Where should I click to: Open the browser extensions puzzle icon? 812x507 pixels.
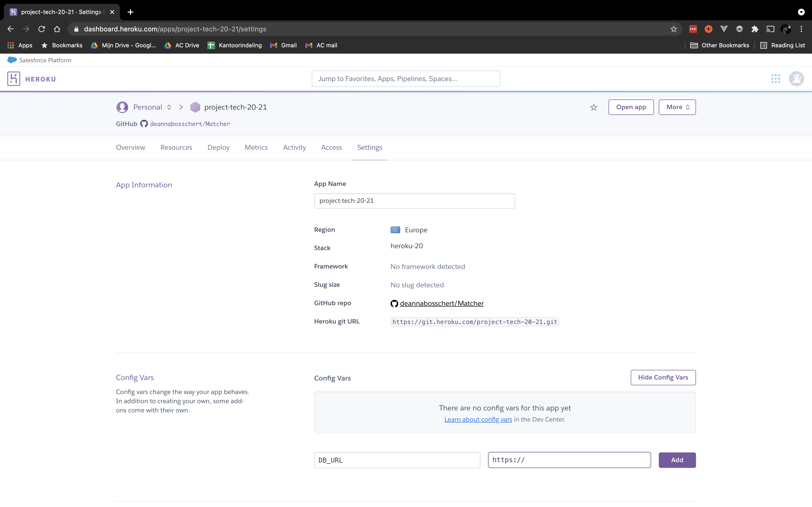[x=755, y=29]
